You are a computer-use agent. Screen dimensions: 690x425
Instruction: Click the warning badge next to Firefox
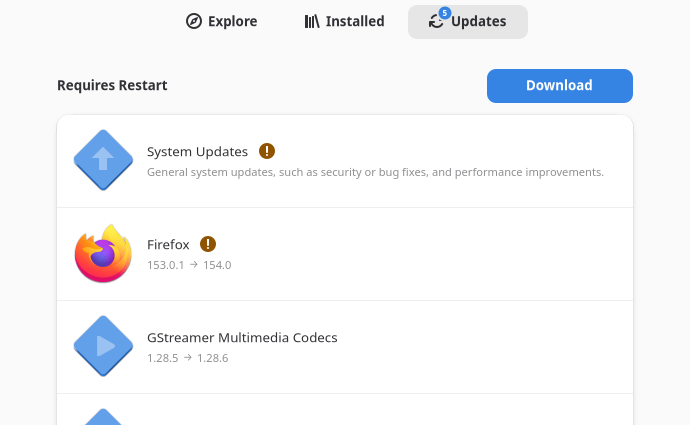(x=208, y=244)
